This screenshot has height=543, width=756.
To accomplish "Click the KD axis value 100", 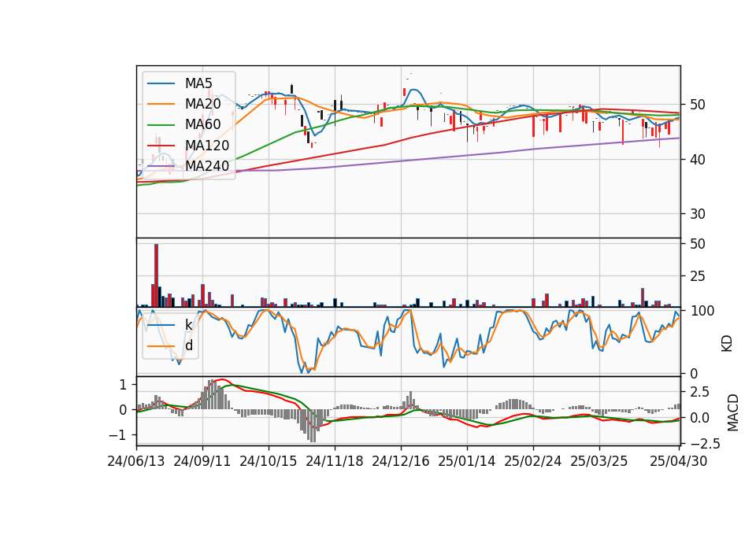I will (x=702, y=312).
